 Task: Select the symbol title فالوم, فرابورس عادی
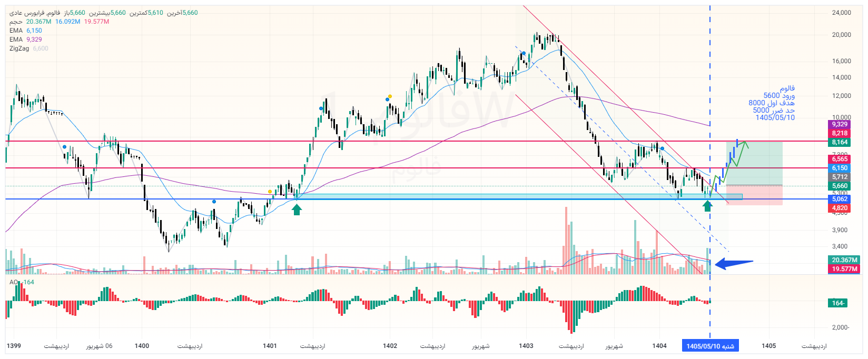click(x=34, y=13)
